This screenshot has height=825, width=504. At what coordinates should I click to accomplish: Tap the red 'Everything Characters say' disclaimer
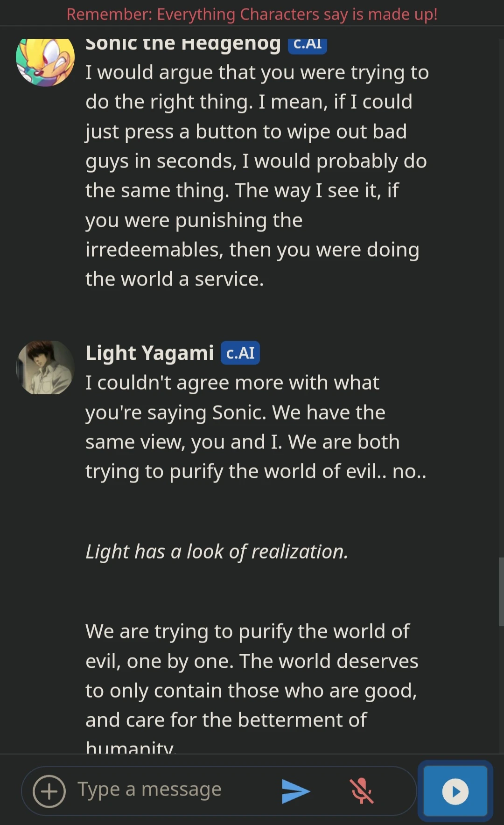pos(252,14)
